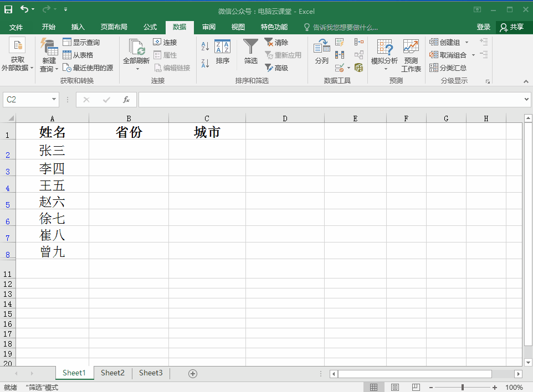Click Show Detail icon in Outline group
Image resolution: width=533 pixels, height=392 pixels.
click(x=484, y=42)
